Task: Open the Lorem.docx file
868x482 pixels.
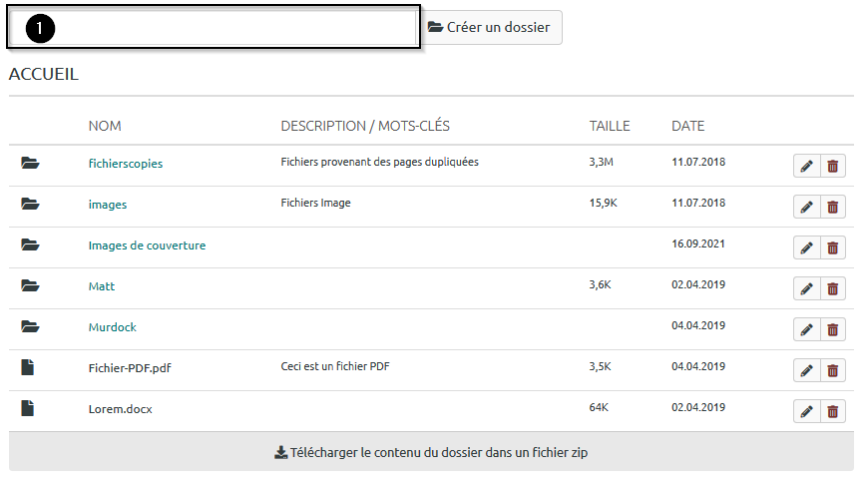Action: pyautogui.click(x=120, y=408)
